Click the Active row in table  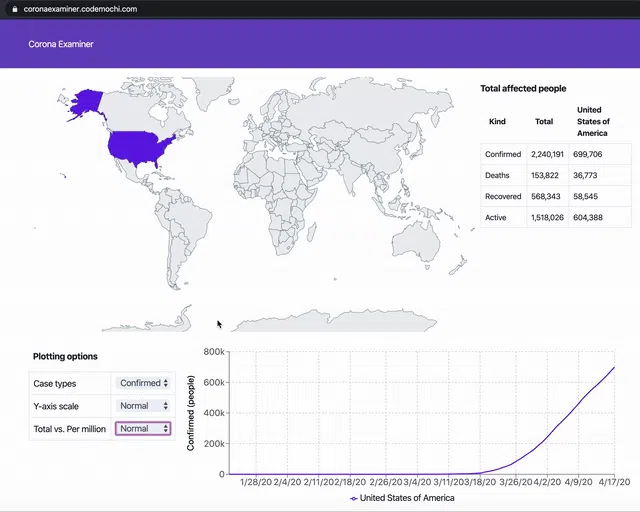click(x=556, y=218)
